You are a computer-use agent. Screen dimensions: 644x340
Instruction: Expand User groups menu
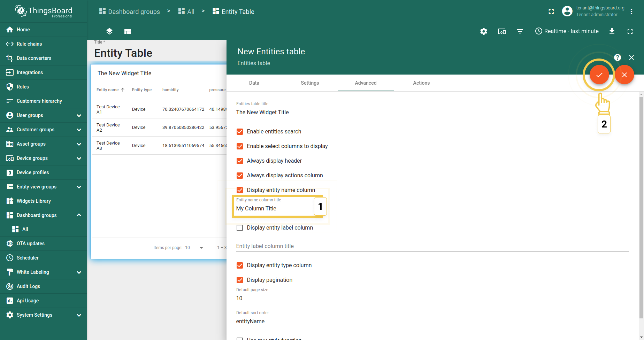[x=79, y=115]
